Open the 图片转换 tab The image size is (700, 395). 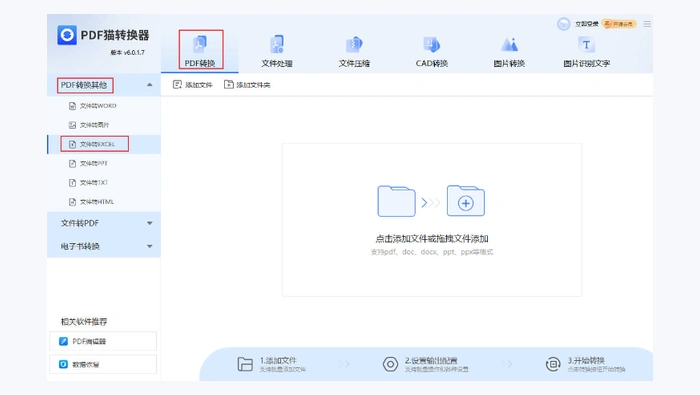[509, 51]
